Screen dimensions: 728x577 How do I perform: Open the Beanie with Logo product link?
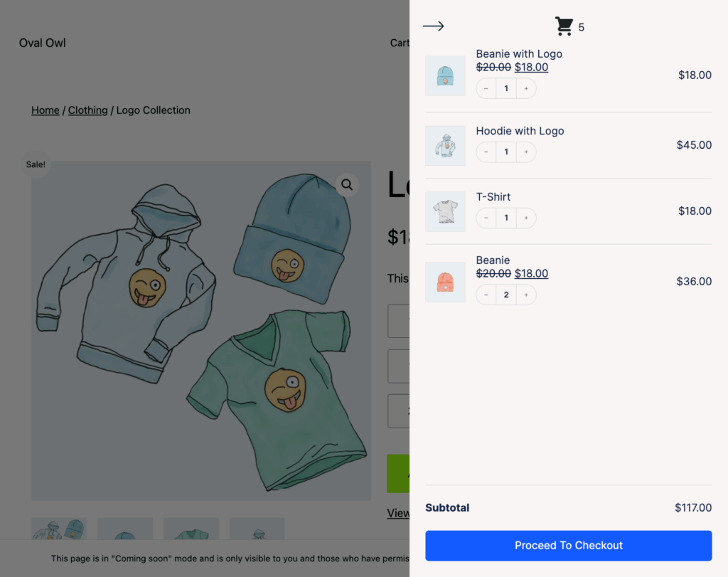click(x=519, y=54)
